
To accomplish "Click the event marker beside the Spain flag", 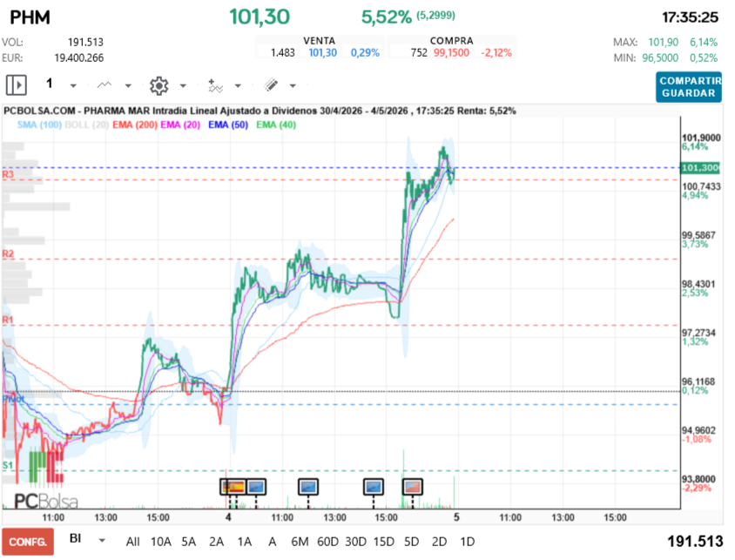I will click(256, 487).
